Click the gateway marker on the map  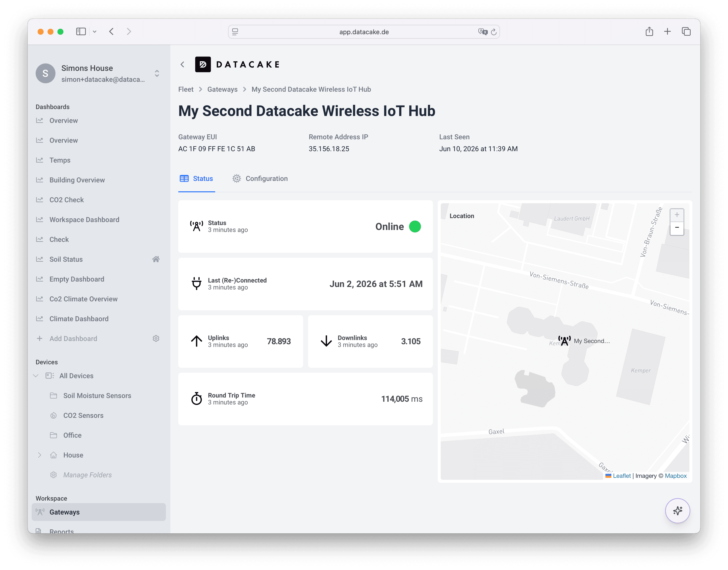point(564,341)
